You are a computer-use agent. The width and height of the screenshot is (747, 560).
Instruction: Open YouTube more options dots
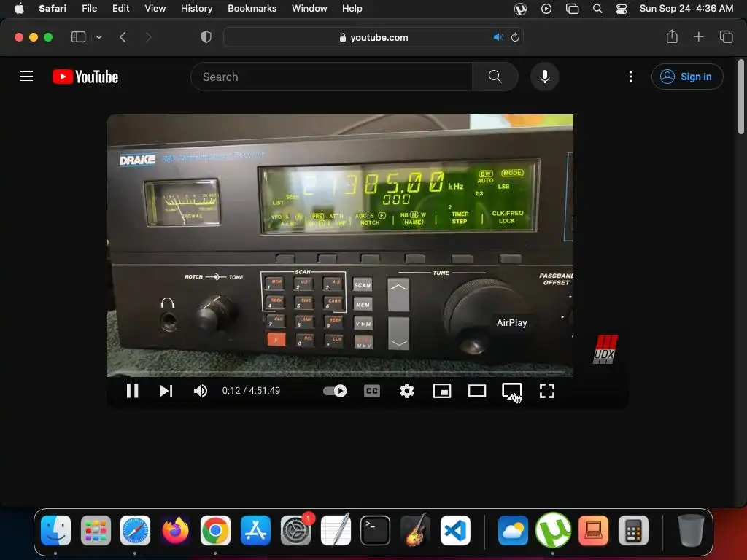pyautogui.click(x=631, y=77)
